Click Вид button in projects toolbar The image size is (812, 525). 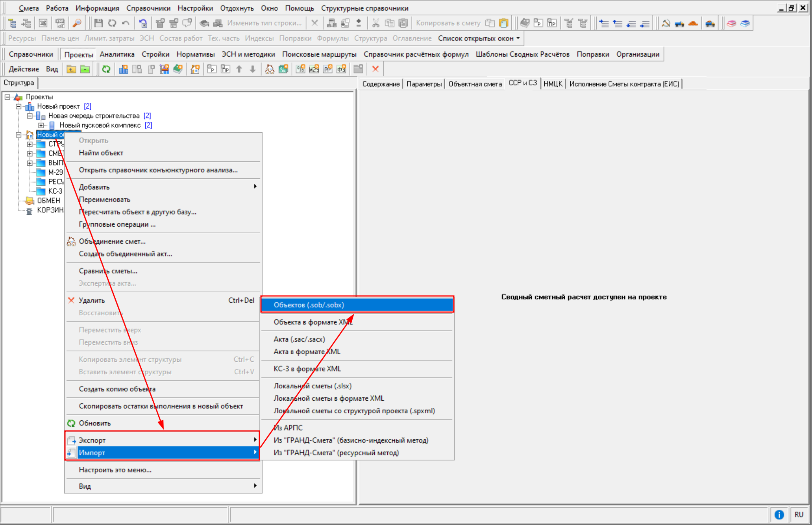[52, 69]
